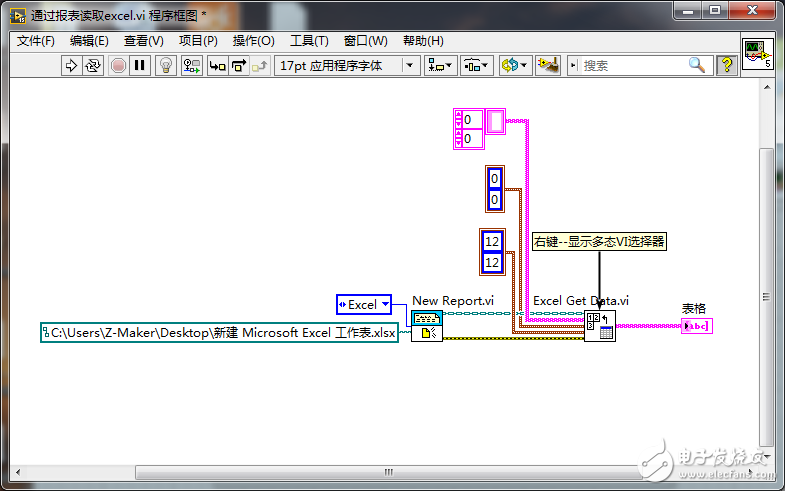Click the scroll left arrow
The width and height of the screenshot is (785, 491).
18,472
